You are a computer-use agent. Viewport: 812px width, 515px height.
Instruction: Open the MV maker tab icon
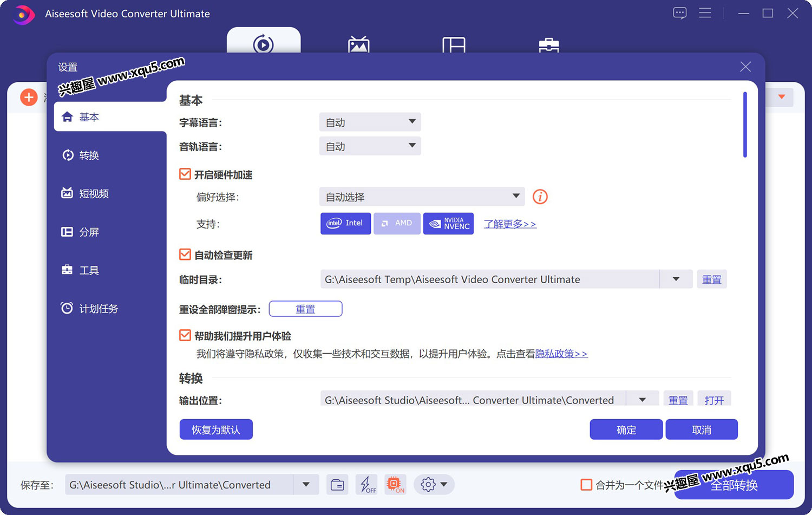359,44
